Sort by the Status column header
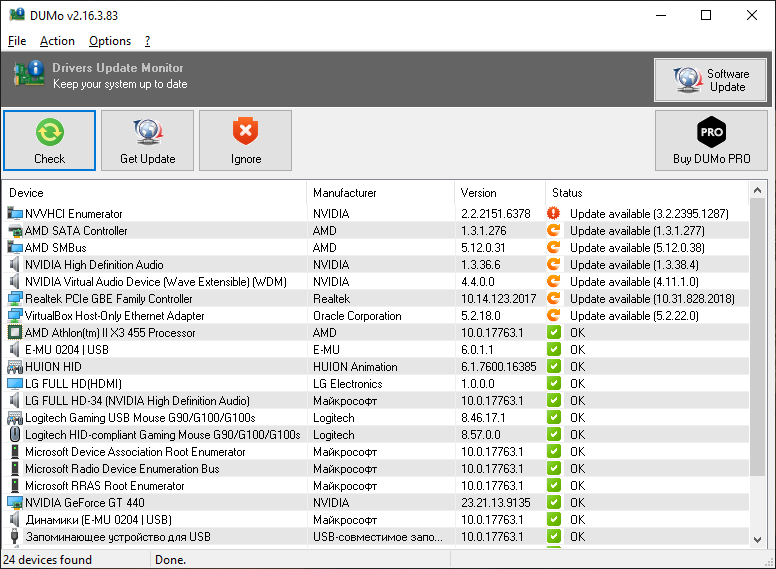Screen dimensions: 776x569 [x=647, y=193]
